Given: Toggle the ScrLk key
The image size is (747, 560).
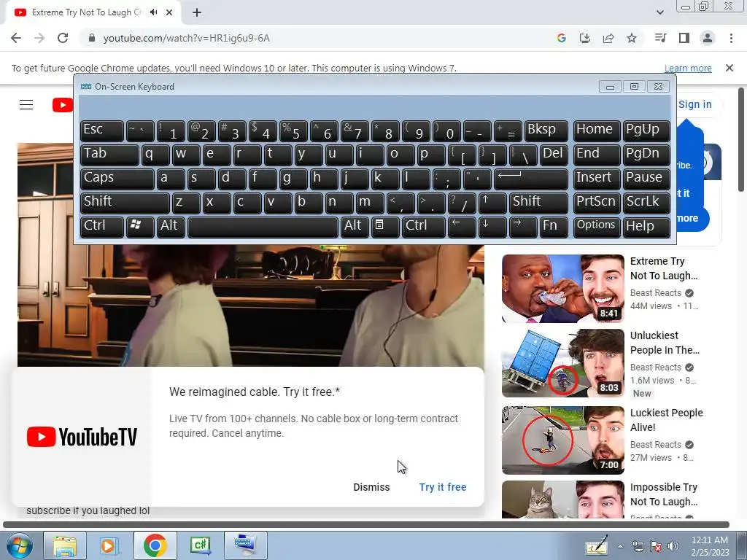Looking at the screenshot, I should pos(646,202).
